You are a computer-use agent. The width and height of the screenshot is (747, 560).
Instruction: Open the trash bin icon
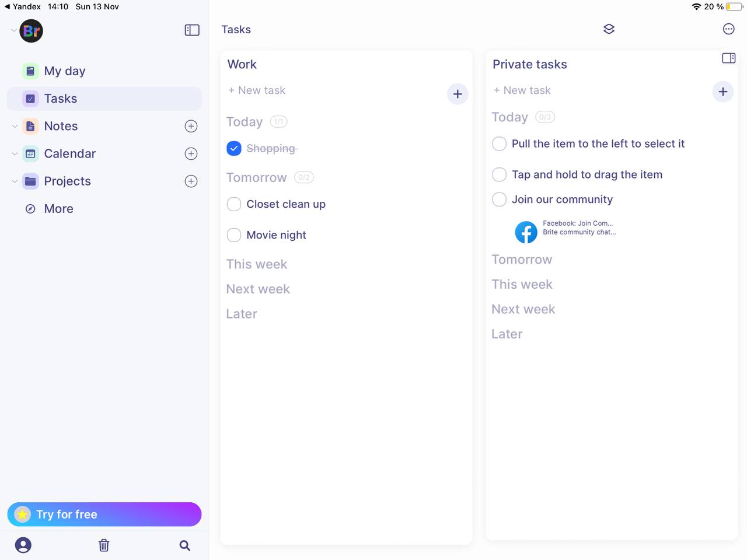point(104,545)
